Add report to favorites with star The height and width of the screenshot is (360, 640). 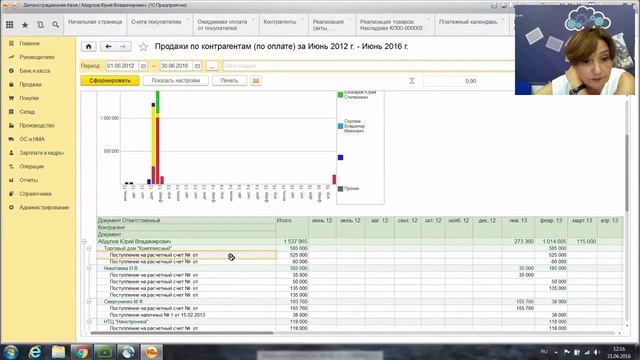pyautogui.click(x=143, y=47)
